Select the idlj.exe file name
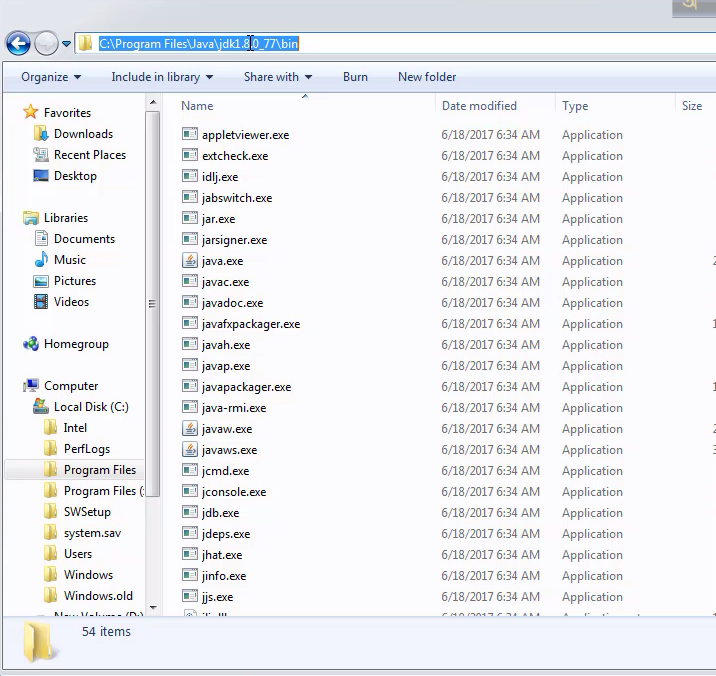This screenshot has width=716, height=676. [x=220, y=177]
